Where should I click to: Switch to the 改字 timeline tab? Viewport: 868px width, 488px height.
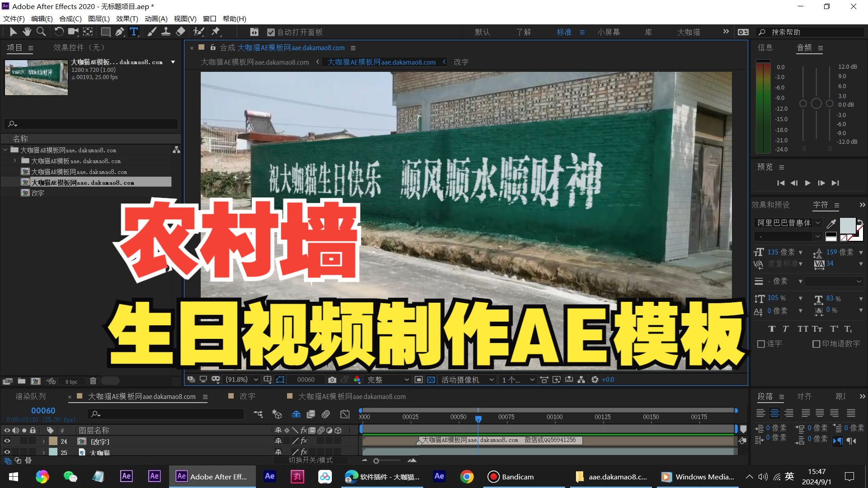coord(247,396)
